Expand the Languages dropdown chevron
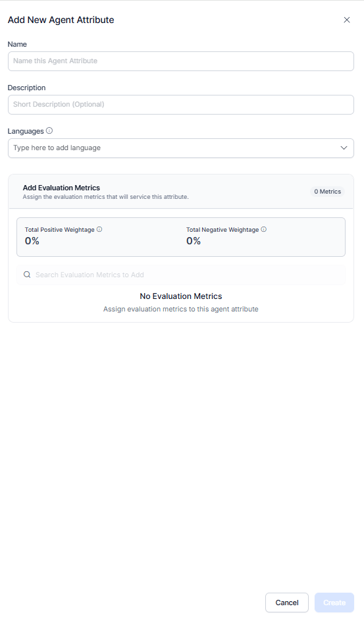Image resolution: width=364 pixels, height=619 pixels. click(x=344, y=148)
